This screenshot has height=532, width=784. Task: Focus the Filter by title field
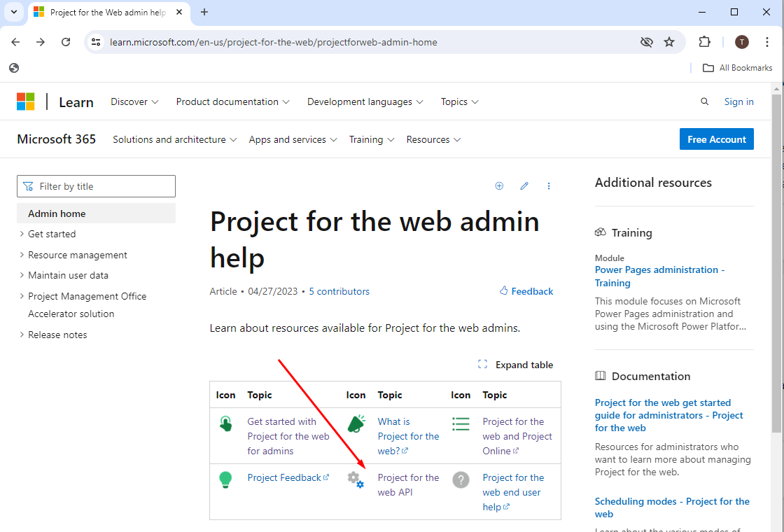coord(96,186)
